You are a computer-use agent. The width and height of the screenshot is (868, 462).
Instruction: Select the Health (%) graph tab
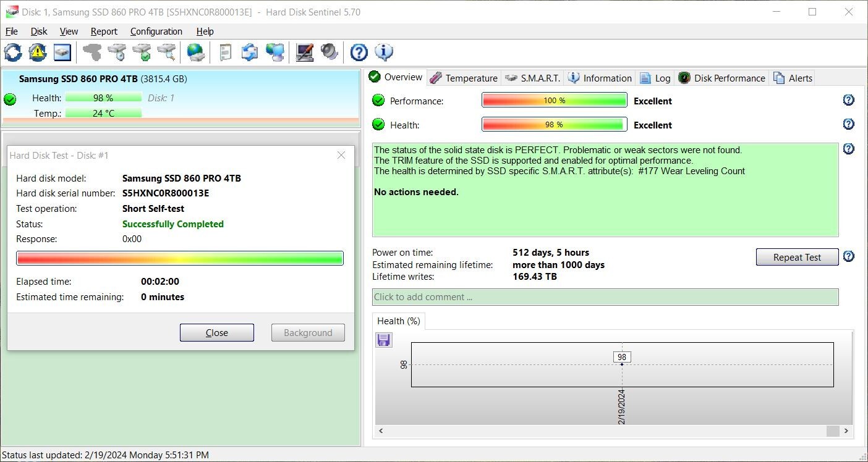(x=399, y=321)
